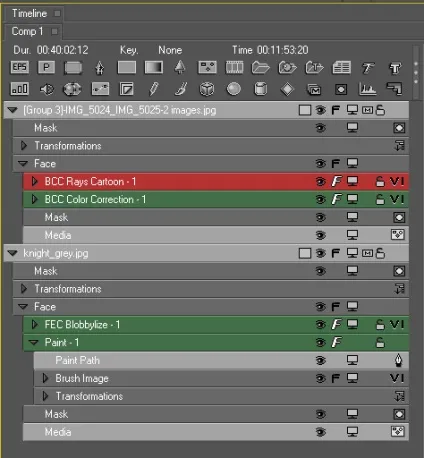Click the film strip media icon
Screen dimensions: 424x458
(x=234, y=67)
